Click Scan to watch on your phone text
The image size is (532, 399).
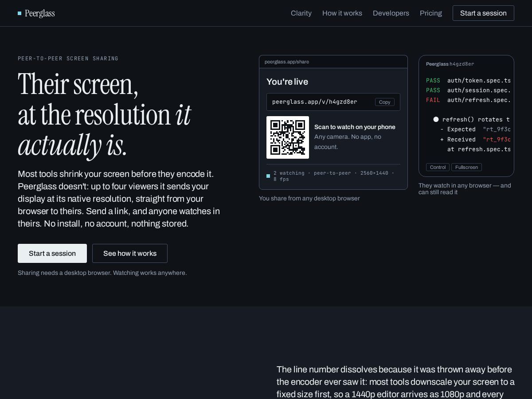pos(355,127)
